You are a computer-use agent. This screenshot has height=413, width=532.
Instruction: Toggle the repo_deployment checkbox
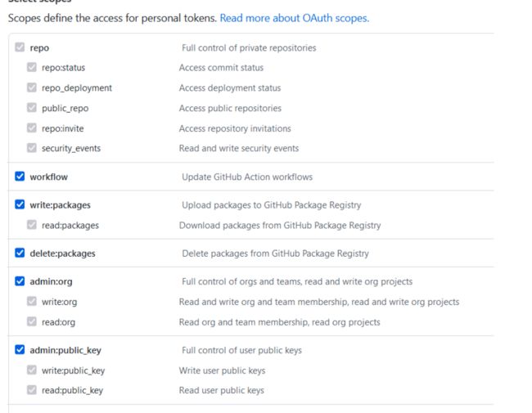[32, 88]
